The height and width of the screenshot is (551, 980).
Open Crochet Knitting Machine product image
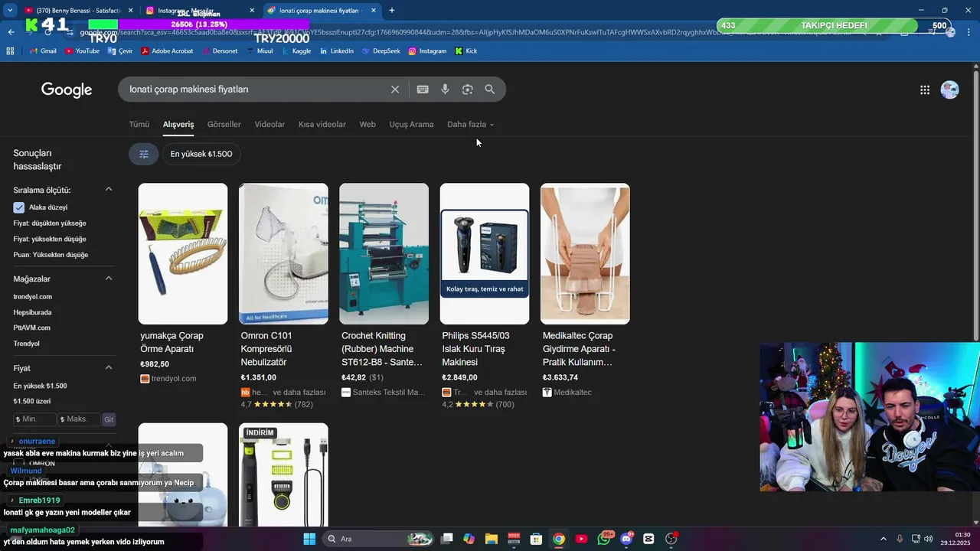[x=384, y=253]
